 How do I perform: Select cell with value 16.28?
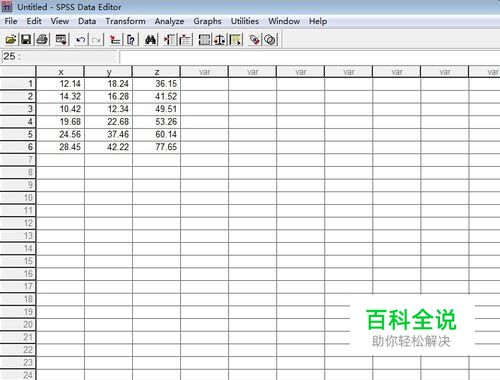(108, 96)
